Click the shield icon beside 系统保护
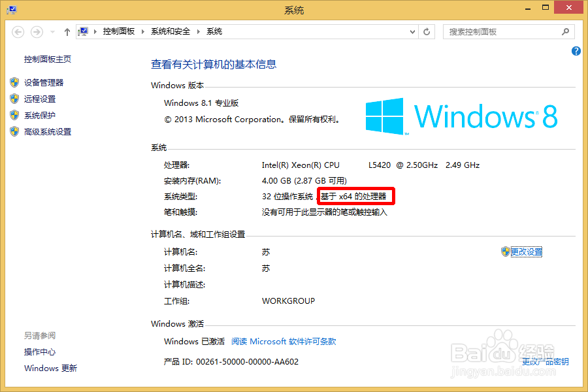The width and height of the screenshot is (588, 392). click(x=14, y=115)
